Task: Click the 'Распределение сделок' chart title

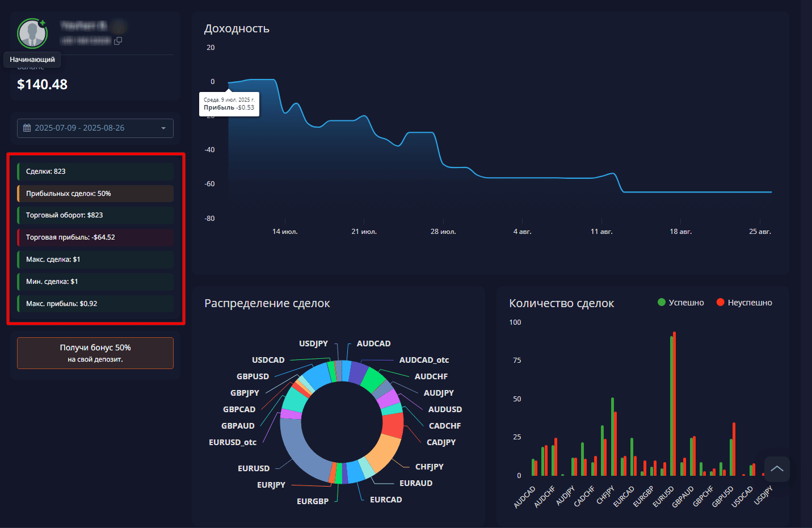Action: [x=267, y=304]
